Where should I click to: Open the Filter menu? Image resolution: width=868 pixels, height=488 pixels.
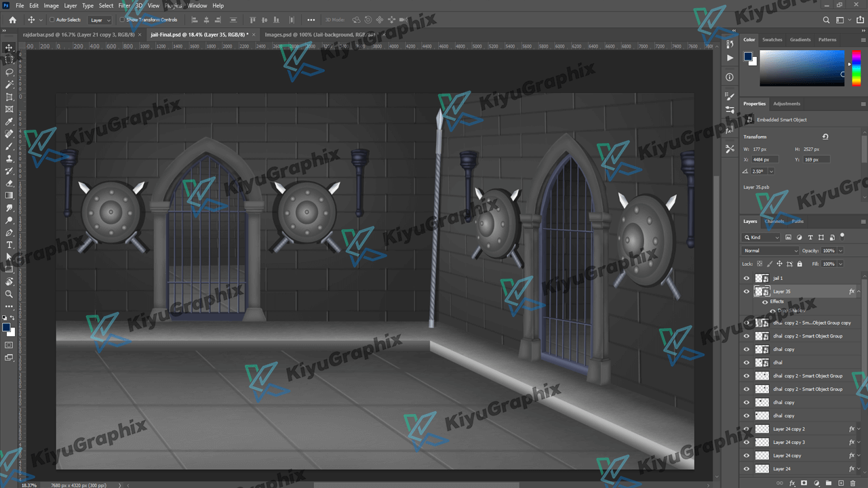(x=124, y=5)
